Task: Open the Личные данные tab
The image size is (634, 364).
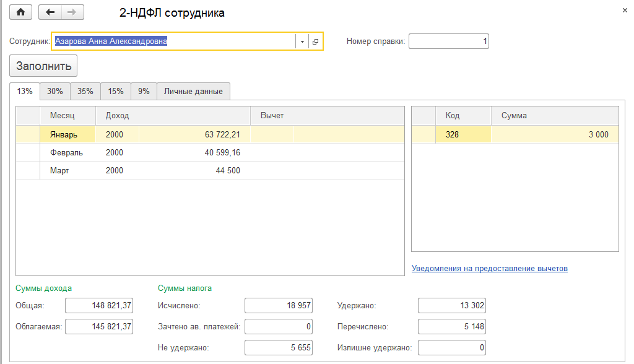Action: point(193,91)
